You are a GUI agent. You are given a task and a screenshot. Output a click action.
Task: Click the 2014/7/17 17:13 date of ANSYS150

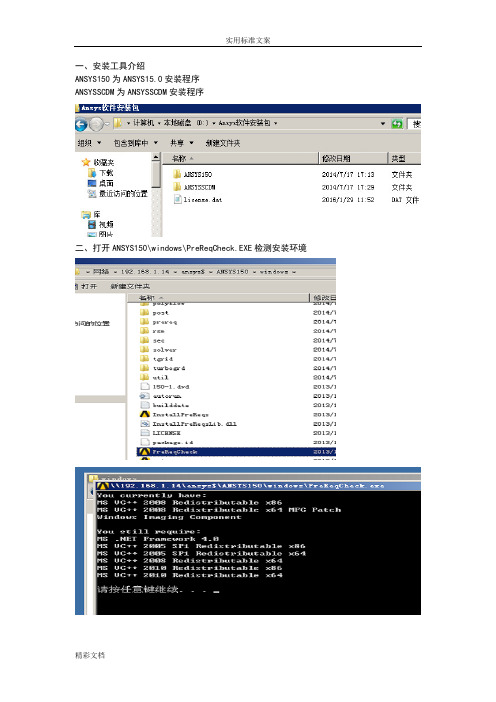(x=348, y=175)
